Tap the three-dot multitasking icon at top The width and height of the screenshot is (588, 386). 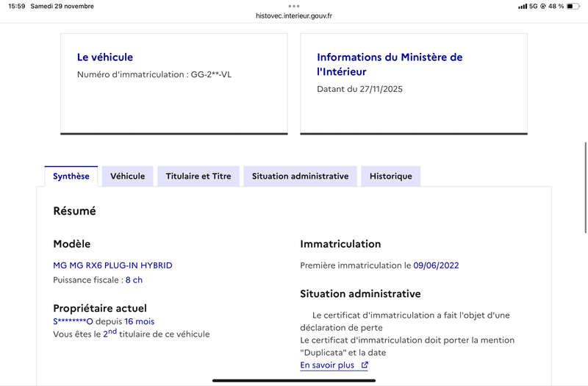point(294,5)
